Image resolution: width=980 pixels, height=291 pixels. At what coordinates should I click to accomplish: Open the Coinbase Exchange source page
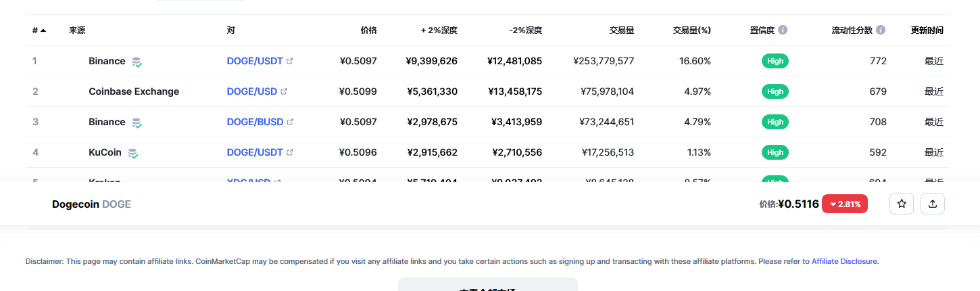134,91
